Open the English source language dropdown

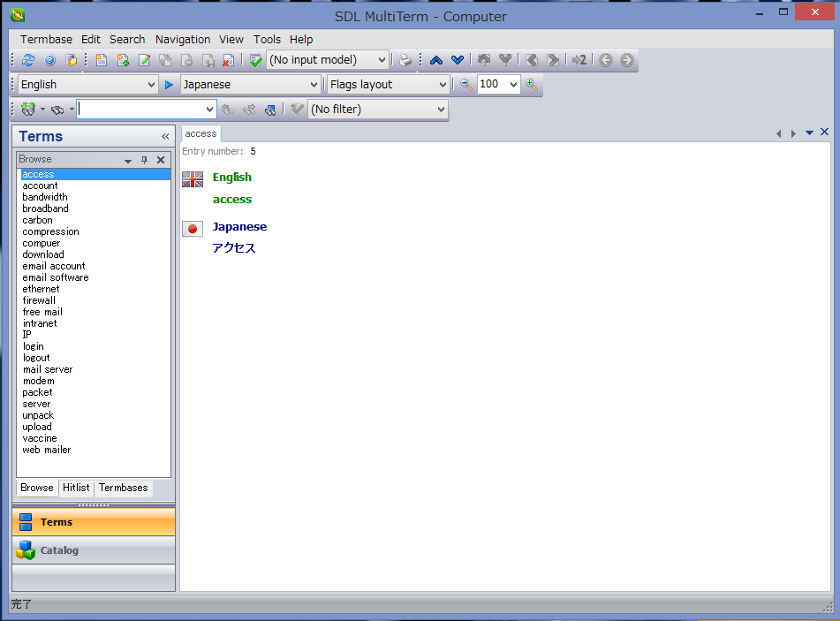(x=150, y=84)
